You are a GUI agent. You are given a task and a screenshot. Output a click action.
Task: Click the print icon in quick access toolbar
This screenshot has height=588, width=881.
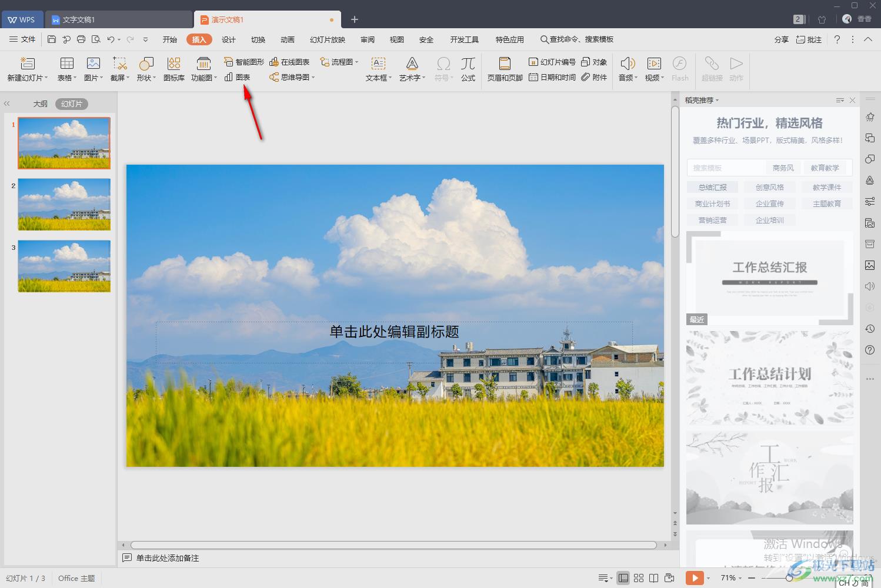coord(81,39)
